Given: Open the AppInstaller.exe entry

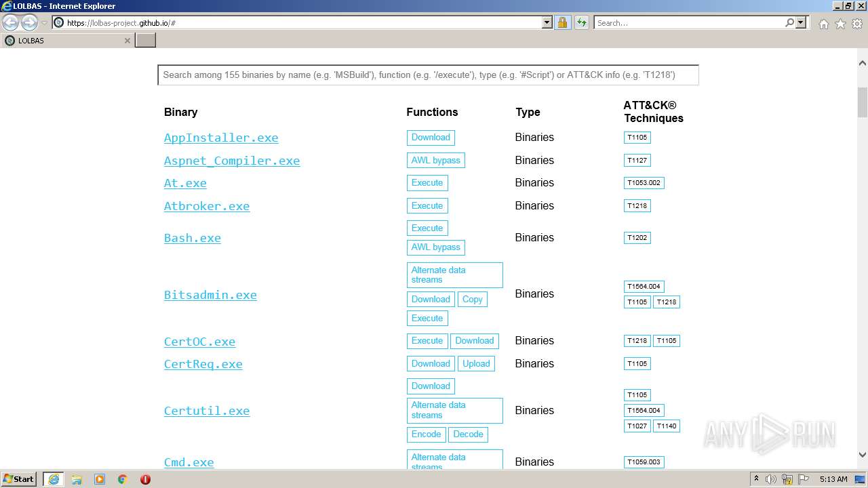Looking at the screenshot, I should pos(221,138).
